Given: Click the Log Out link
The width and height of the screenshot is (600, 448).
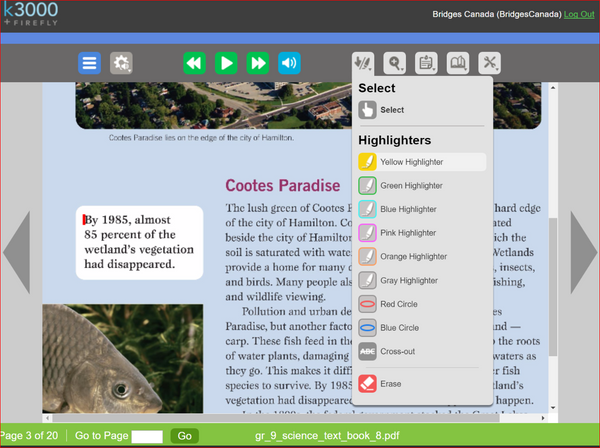Looking at the screenshot, I should pyautogui.click(x=579, y=15).
